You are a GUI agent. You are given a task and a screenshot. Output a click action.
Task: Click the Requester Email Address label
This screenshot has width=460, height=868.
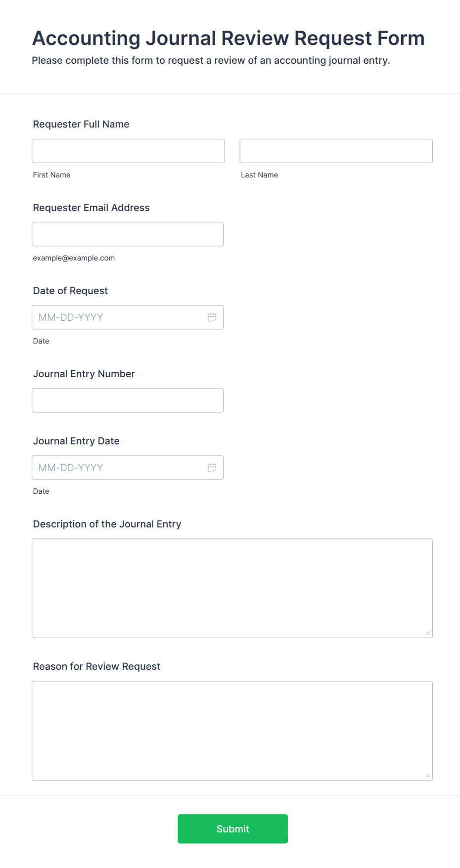[x=92, y=208]
